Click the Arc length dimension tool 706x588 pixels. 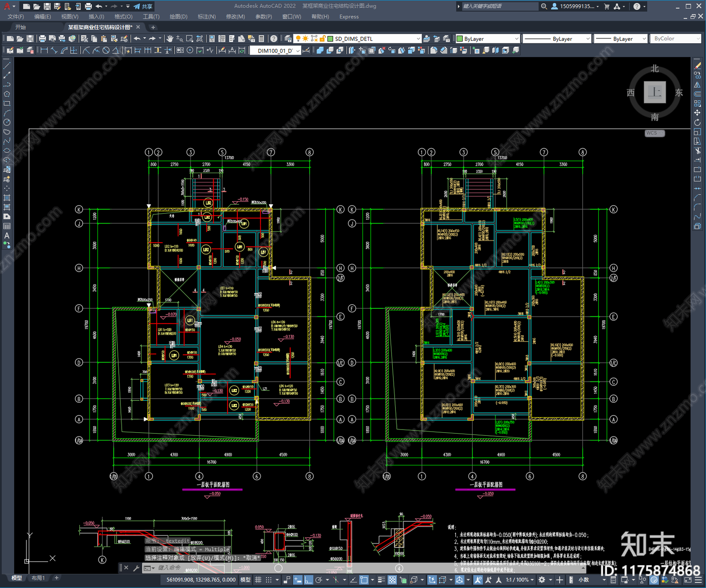[x=64, y=50]
